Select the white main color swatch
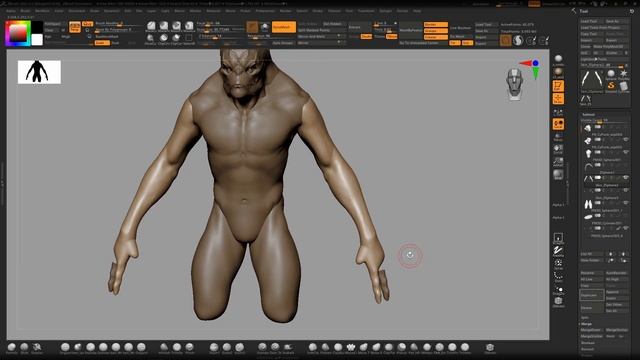Viewport: 640px width, 360px height. (x=37, y=40)
